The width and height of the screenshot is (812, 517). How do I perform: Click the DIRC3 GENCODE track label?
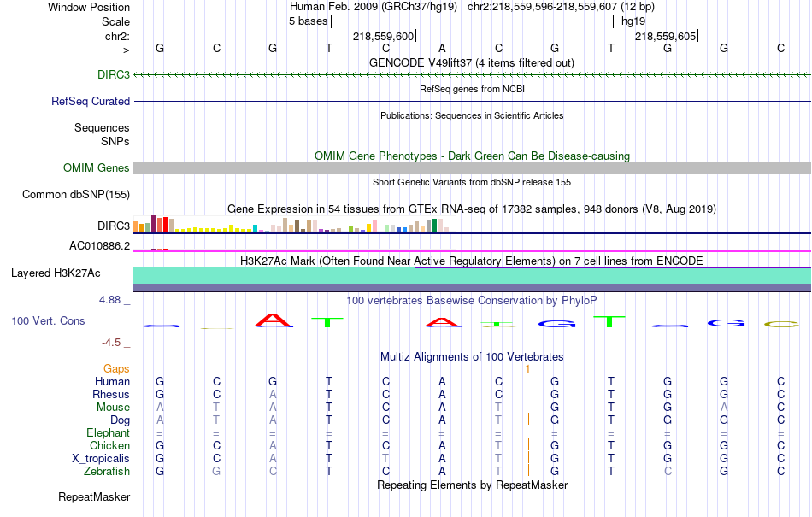[x=114, y=74]
